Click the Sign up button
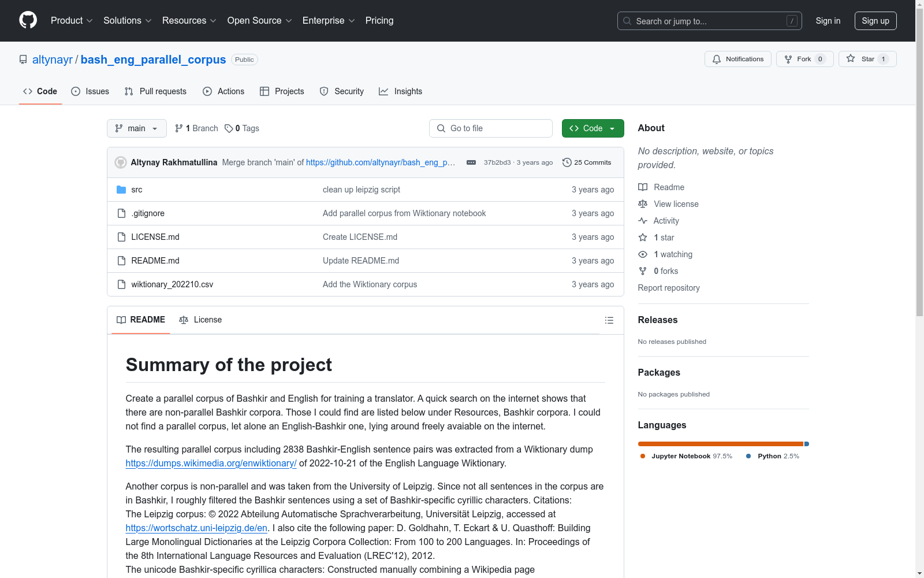Viewport: 924px width, 578px height. tap(875, 21)
